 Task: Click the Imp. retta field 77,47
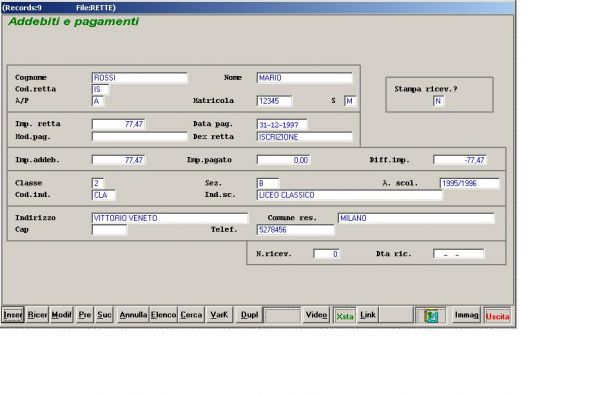coord(119,124)
